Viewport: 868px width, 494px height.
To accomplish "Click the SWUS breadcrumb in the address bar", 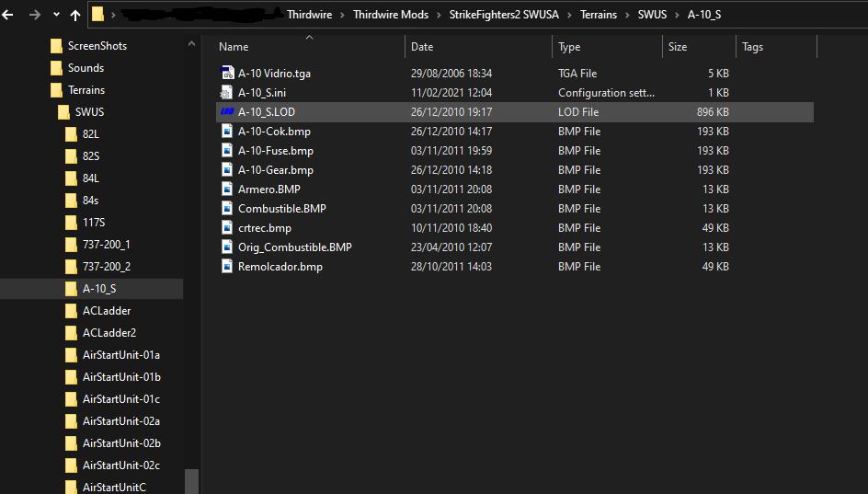I will [x=652, y=15].
